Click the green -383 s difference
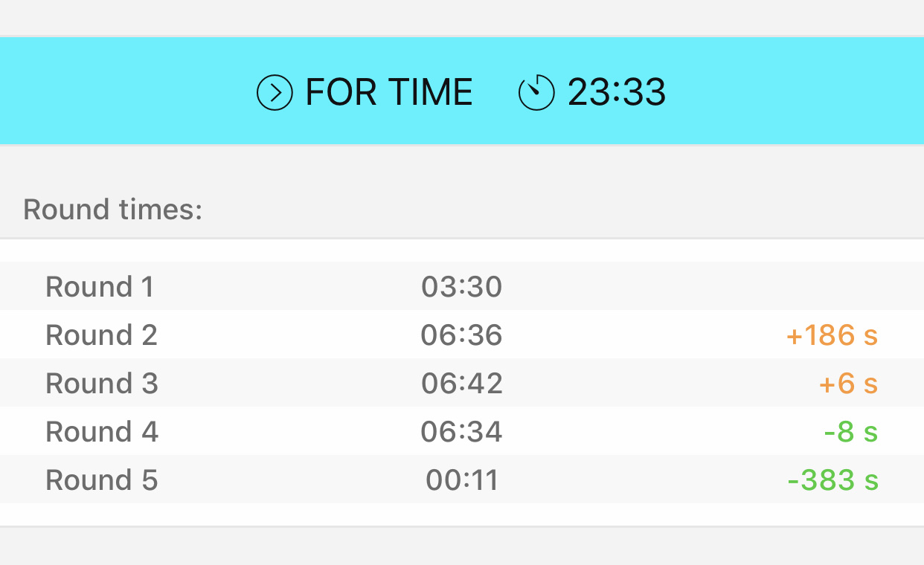 coord(833,480)
